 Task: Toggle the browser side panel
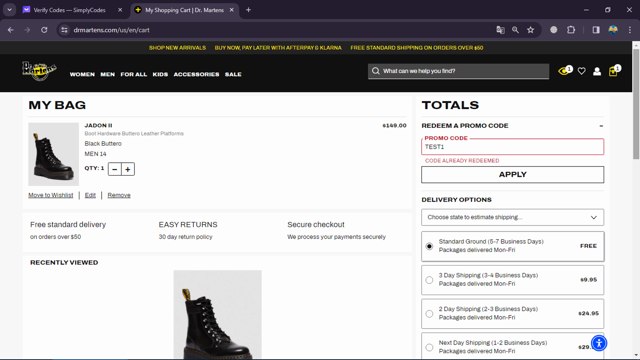coord(596,30)
